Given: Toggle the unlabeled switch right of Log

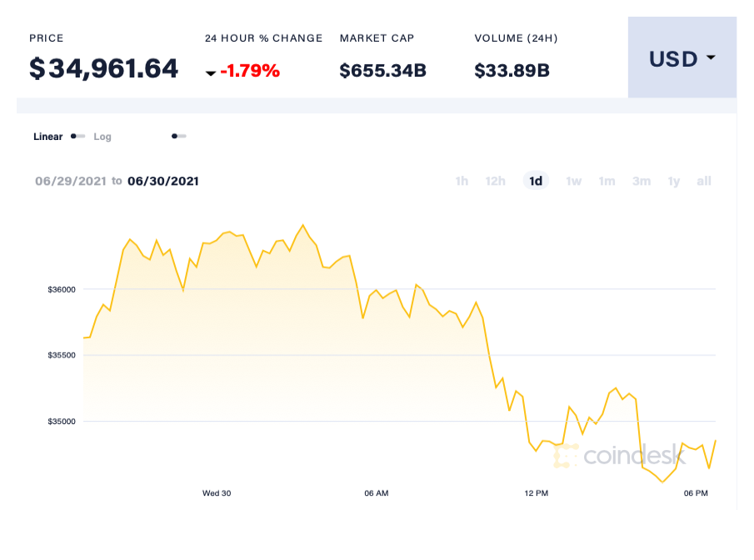Looking at the screenshot, I should [x=178, y=136].
